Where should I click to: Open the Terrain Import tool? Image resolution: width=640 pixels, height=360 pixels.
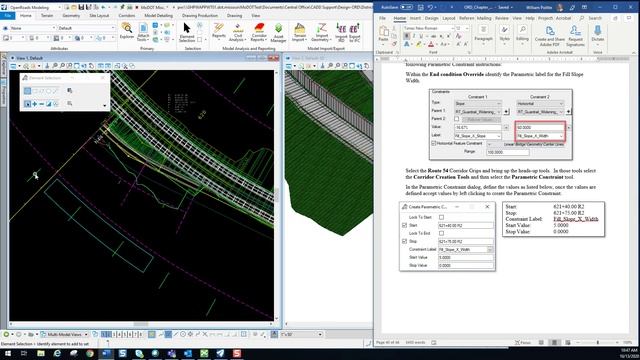[299, 32]
